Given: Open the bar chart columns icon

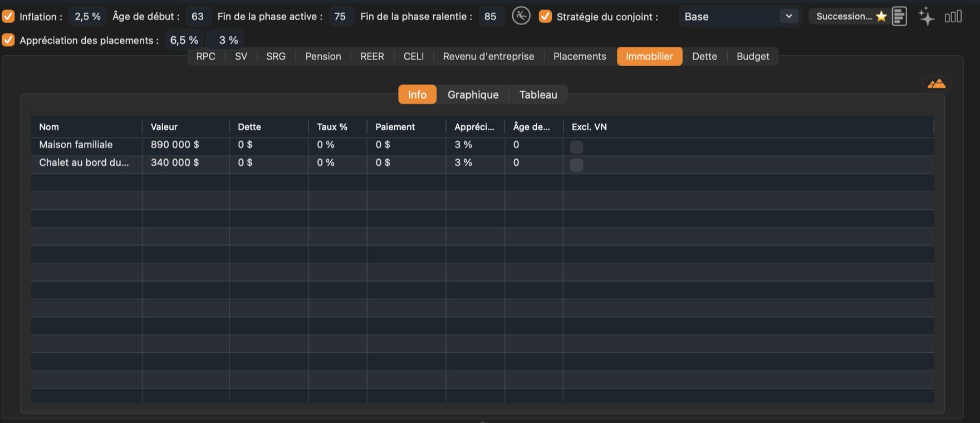Looking at the screenshot, I should click(953, 17).
